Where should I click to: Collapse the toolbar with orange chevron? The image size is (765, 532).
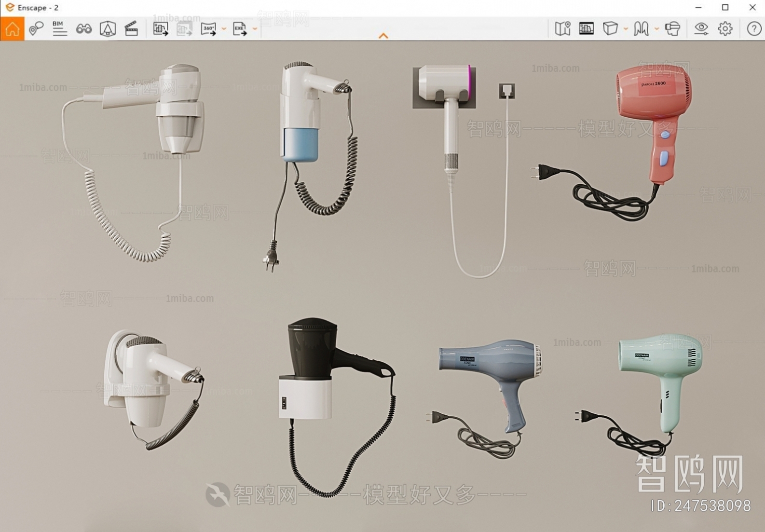pos(383,36)
